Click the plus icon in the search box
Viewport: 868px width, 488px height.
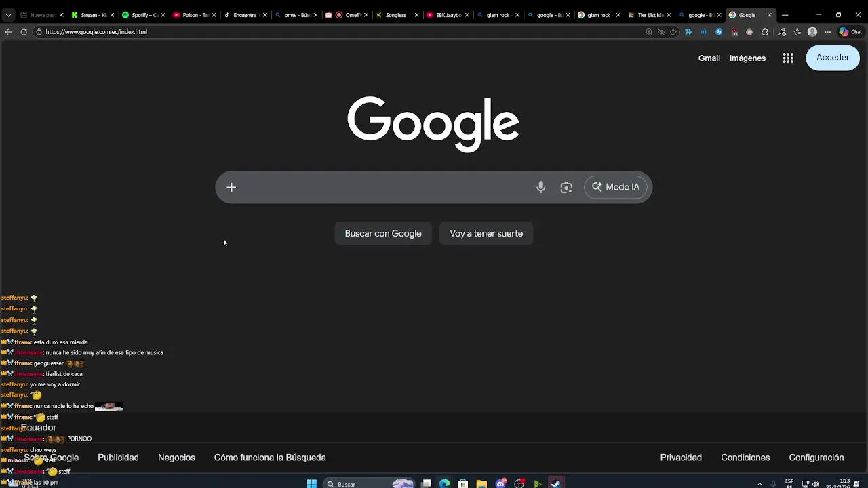pyautogui.click(x=231, y=188)
